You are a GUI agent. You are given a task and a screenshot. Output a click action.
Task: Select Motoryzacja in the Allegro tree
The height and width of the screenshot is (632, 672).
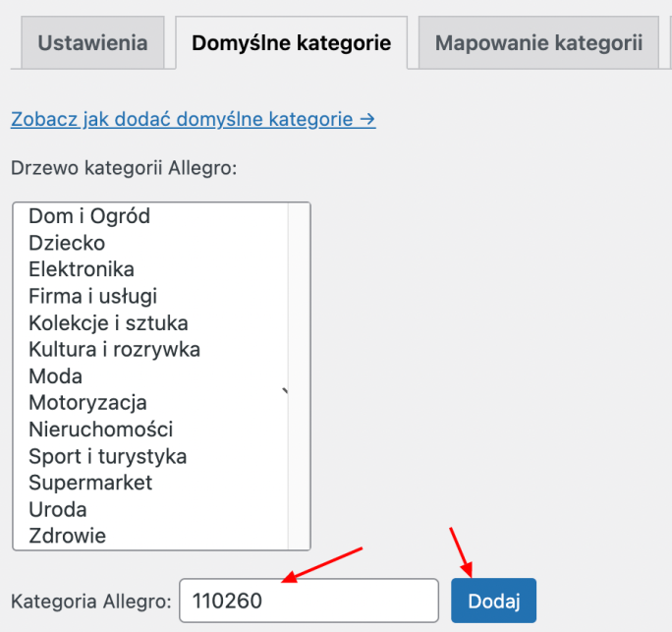[x=151, y=403]
